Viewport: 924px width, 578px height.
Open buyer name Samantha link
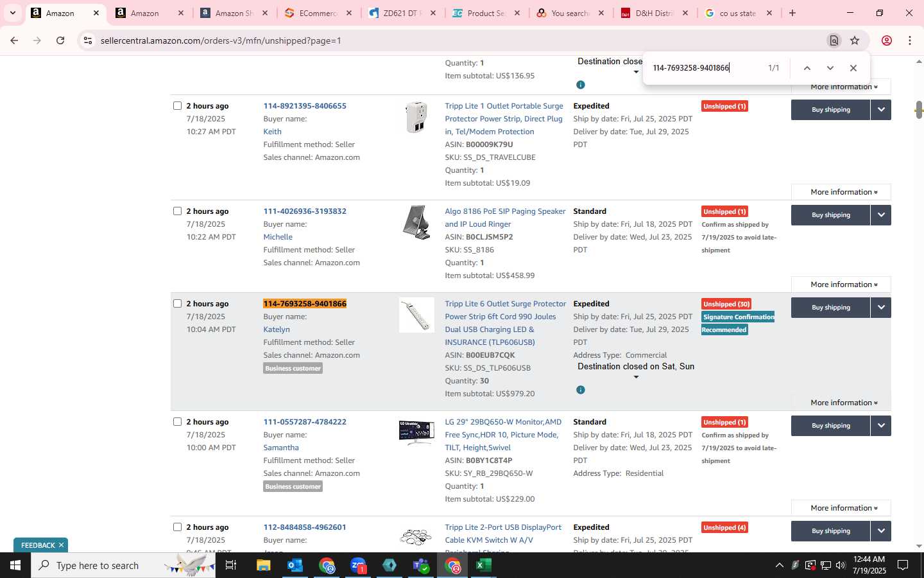(281, 448)
